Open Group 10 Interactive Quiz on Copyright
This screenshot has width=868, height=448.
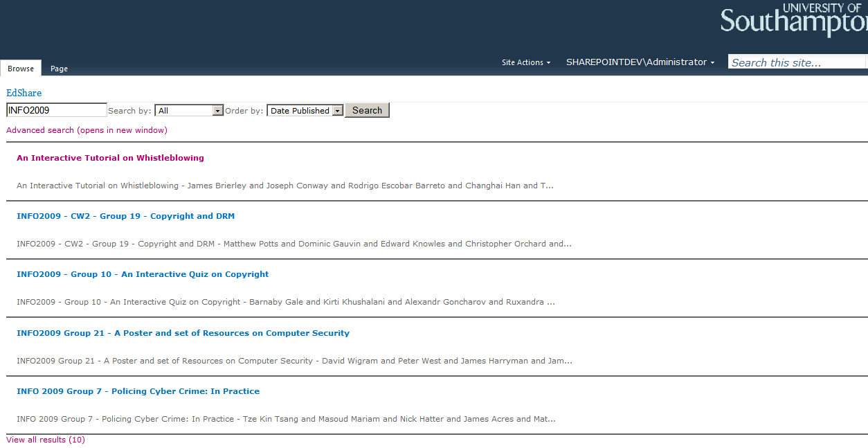[x=143, y=274]
